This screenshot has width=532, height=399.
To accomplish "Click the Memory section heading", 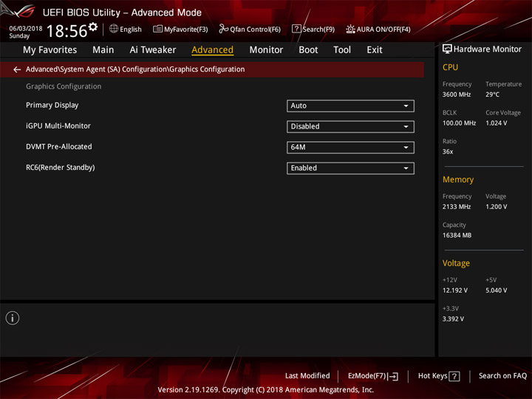I will click(x=458, y=180).
